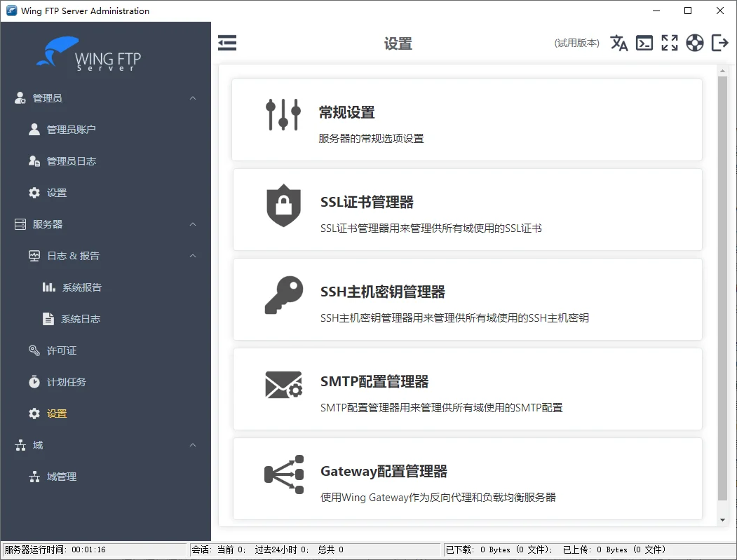
Task: Click the scrollbar down arrow
Action: [x=722, y=520]
